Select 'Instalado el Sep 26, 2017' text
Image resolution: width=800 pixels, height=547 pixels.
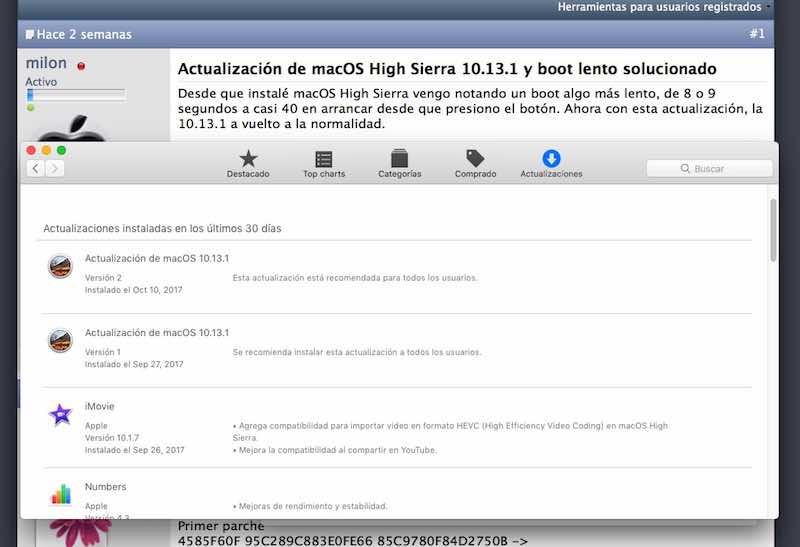[134, 450]
